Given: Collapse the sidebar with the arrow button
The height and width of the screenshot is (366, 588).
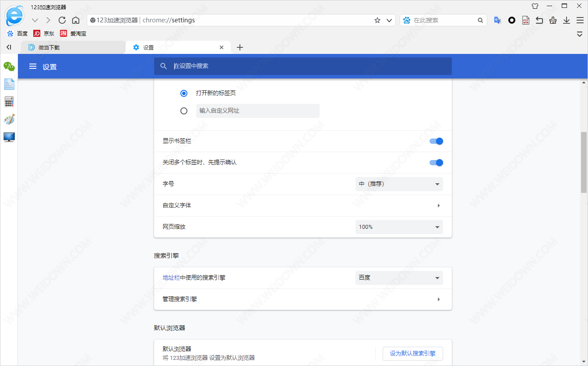Looking at the screenshot, I should pos(9,47).
